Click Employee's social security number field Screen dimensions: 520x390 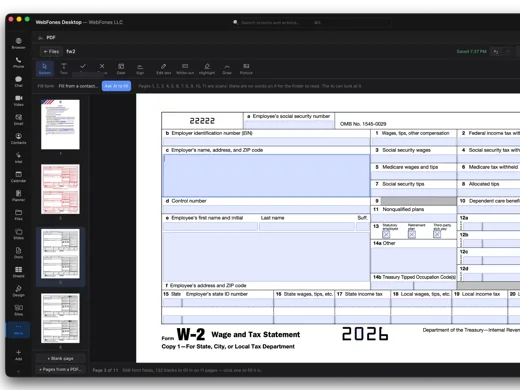289,125
